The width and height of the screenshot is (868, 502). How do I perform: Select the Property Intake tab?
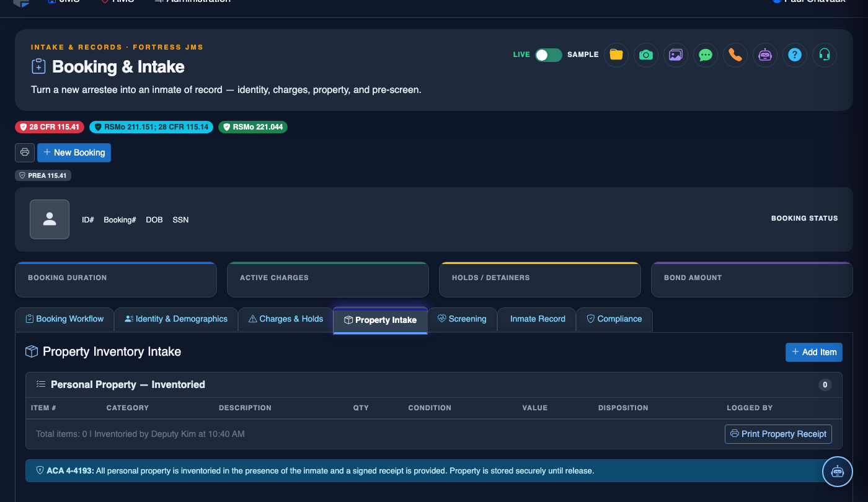[380, 320]
